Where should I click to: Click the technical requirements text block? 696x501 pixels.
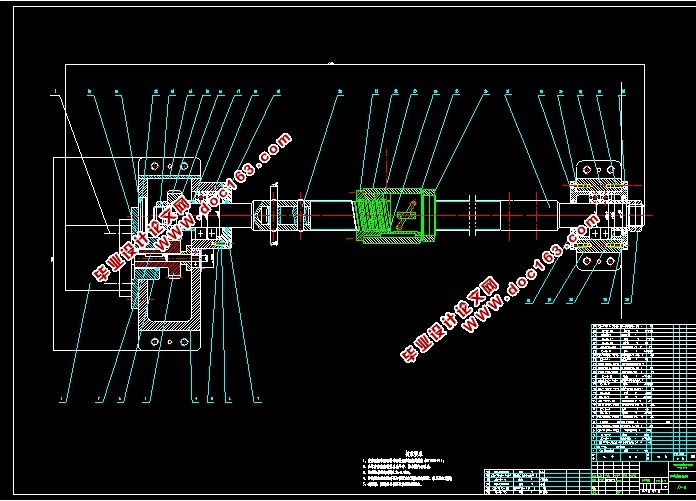[407, 469]
